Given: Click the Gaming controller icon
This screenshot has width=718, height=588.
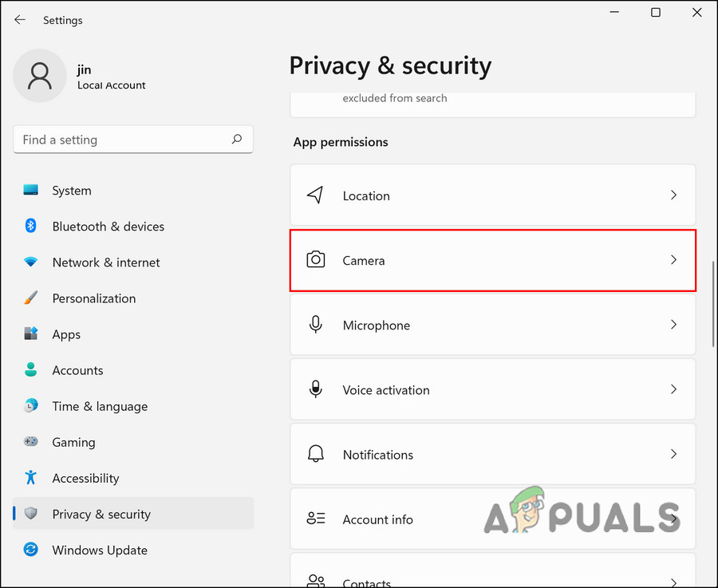Looking at the screenshot, I should pyautogui.click(x=31, y=442).
